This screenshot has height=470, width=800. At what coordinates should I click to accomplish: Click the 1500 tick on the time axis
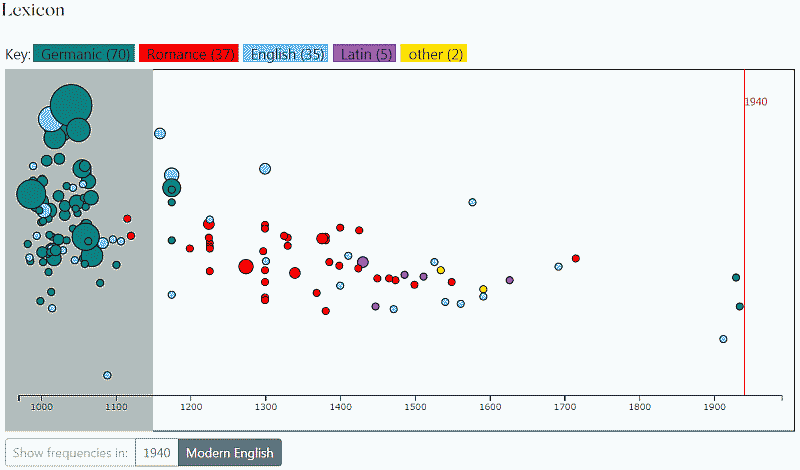pyautogui.click(x=415, y=399)
